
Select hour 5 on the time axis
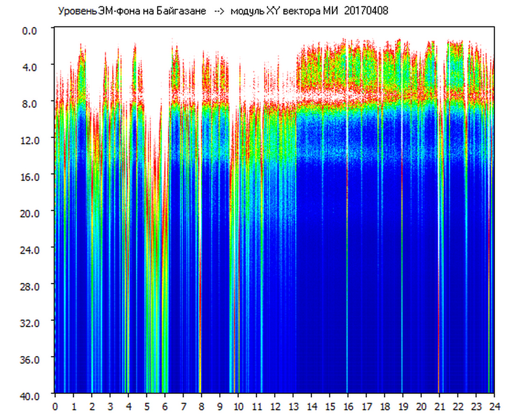[147, 406]
